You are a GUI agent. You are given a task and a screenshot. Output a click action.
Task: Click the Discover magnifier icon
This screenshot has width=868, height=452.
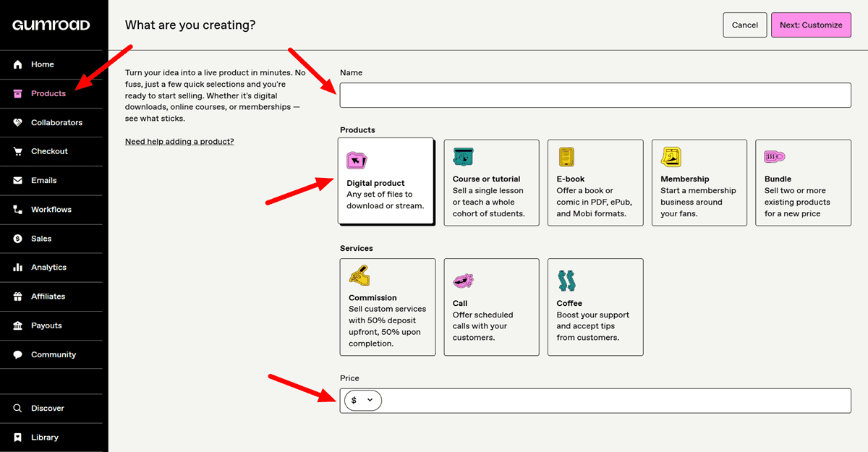coord(18,409)
